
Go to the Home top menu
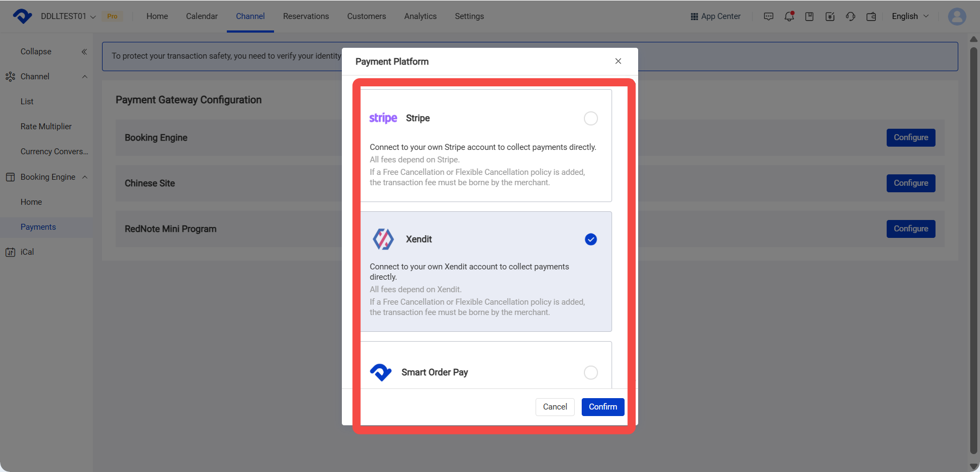[x=157, y=16]
